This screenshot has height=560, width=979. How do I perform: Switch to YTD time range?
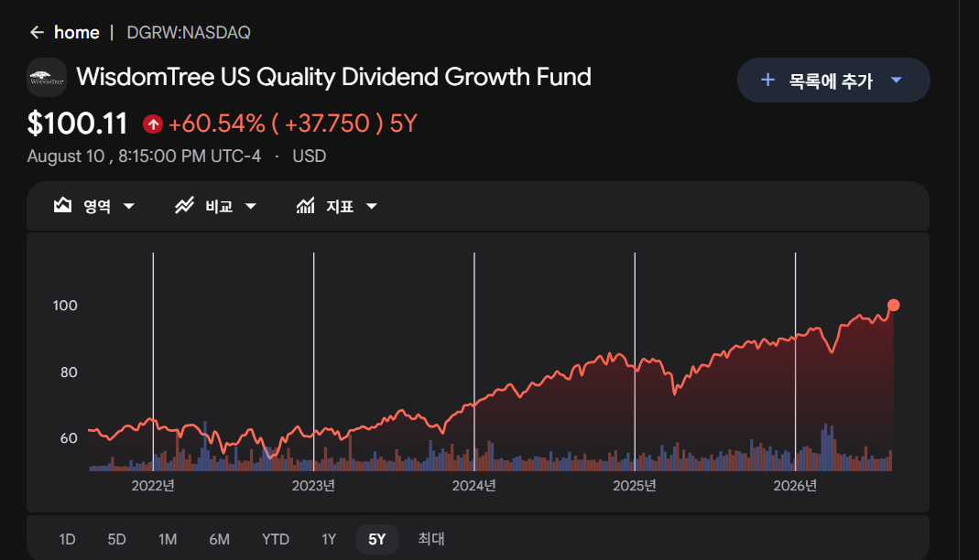click(x=276, y=540)
